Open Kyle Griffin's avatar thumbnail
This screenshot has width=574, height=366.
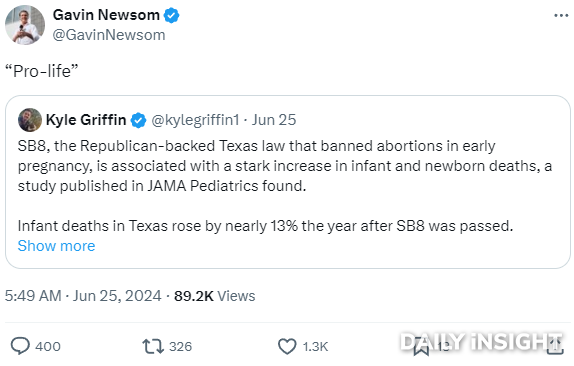coord(30,120)
